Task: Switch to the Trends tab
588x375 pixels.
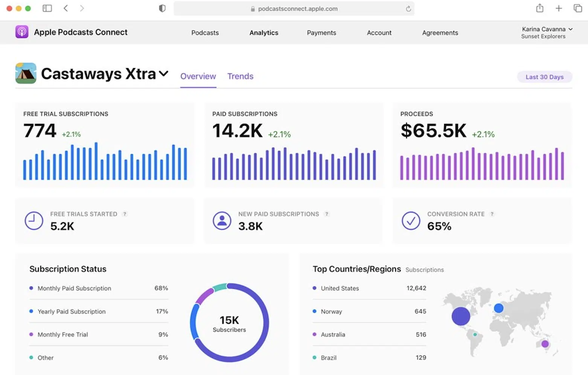Action: click(240, 76)
